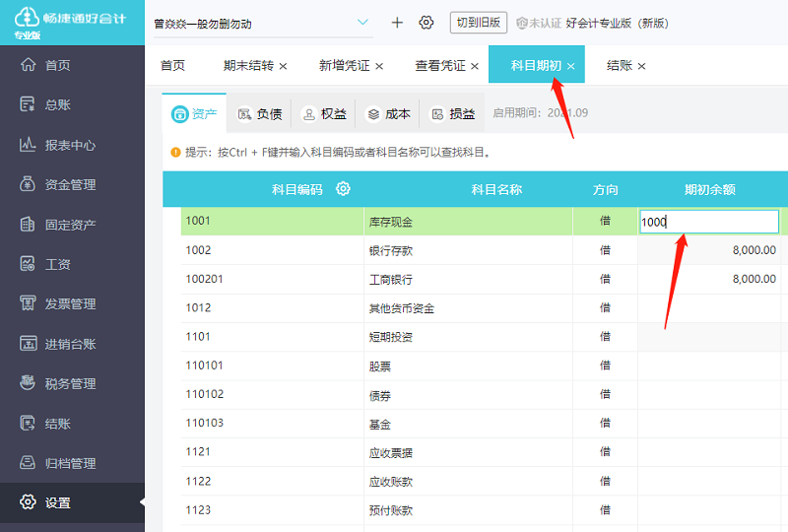Click the 科目名称 column header

pos(496,189)
